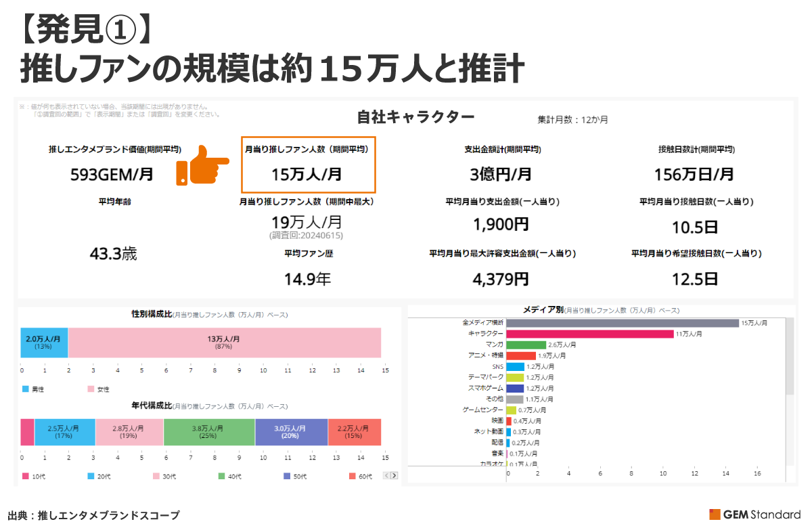Click the orange pointing hand icon
Viewport: 812px width, 528px height.
[x=202, y=166]
